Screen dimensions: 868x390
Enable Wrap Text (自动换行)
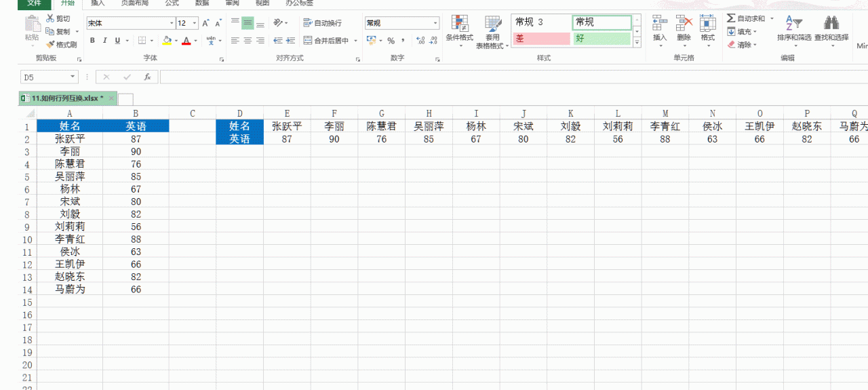323,23
